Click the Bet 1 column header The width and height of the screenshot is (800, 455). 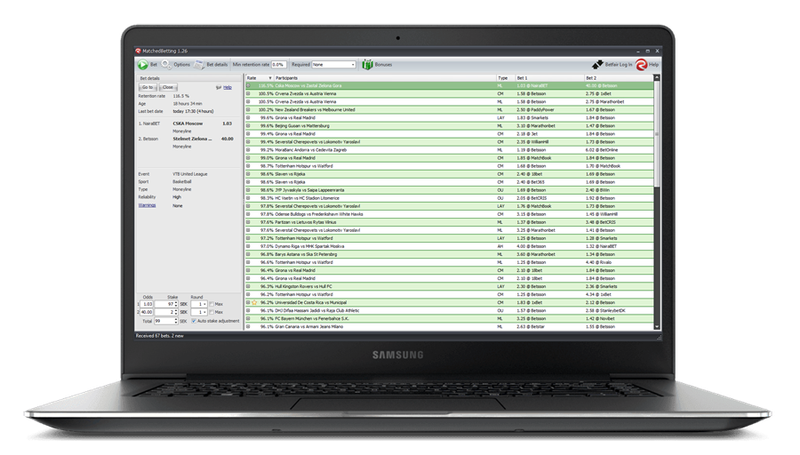tap(549, 78)
